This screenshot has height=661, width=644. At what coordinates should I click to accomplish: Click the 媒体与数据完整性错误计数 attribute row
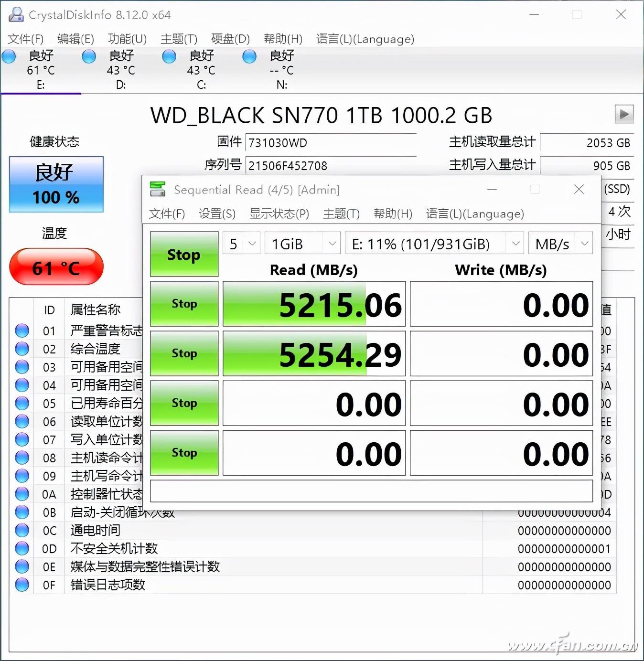313,566
